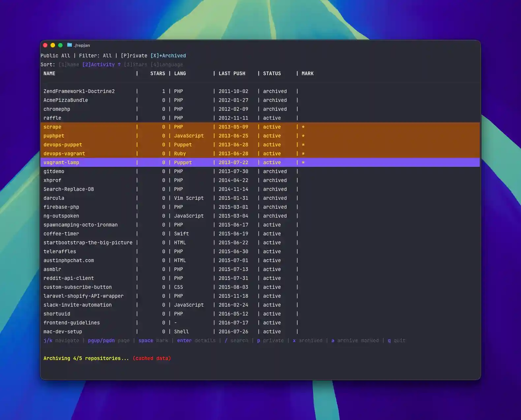Select the Search-Replace-DB repository

(69, 189)
